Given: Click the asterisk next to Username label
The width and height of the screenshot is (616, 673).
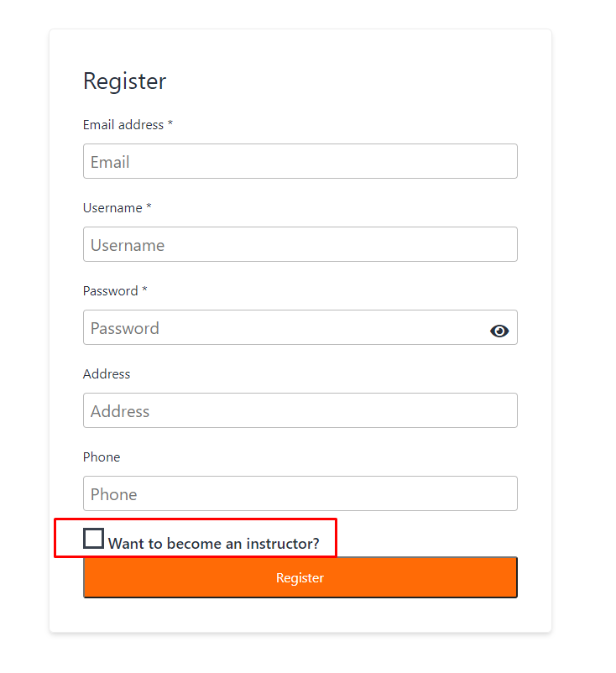Looking at the screenshot, I should (x=149, y=207).
